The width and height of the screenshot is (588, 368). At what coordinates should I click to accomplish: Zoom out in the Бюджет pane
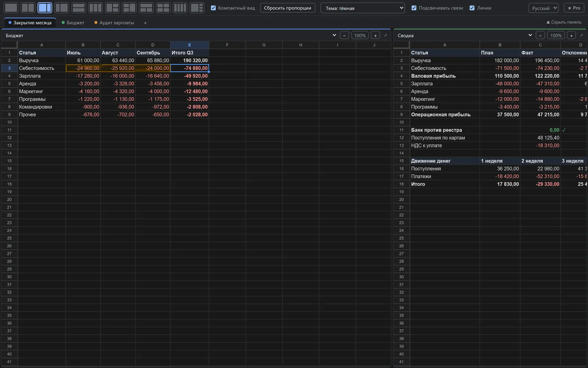point(344,35)
